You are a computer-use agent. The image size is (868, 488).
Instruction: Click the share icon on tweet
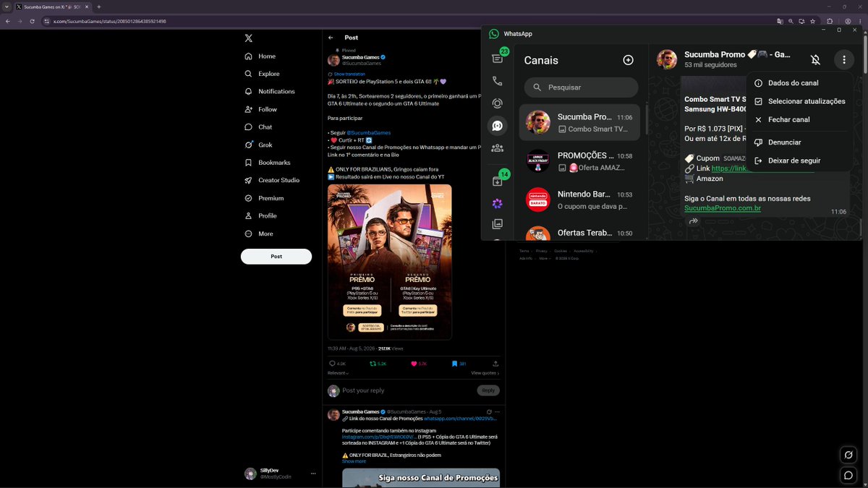(495, 364)
